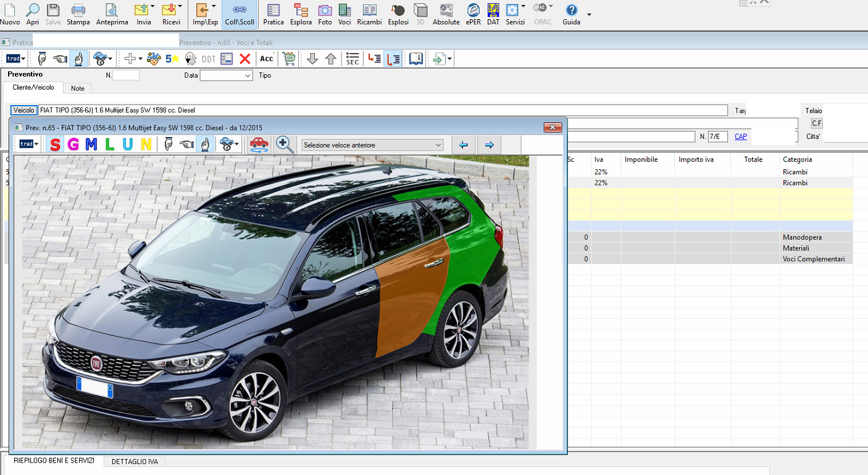
Task: Launch the Absolute module
Action: (446, 14)
